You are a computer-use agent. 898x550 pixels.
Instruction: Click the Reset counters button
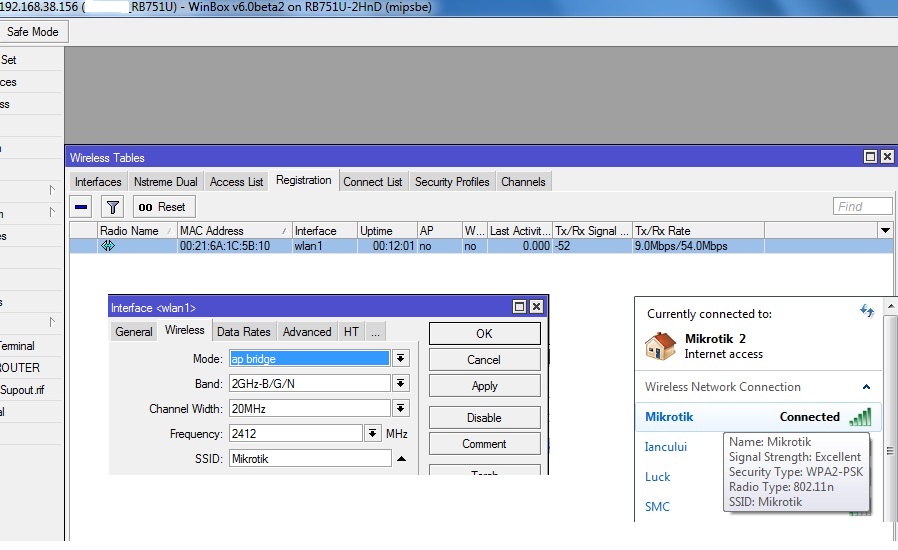164,207
